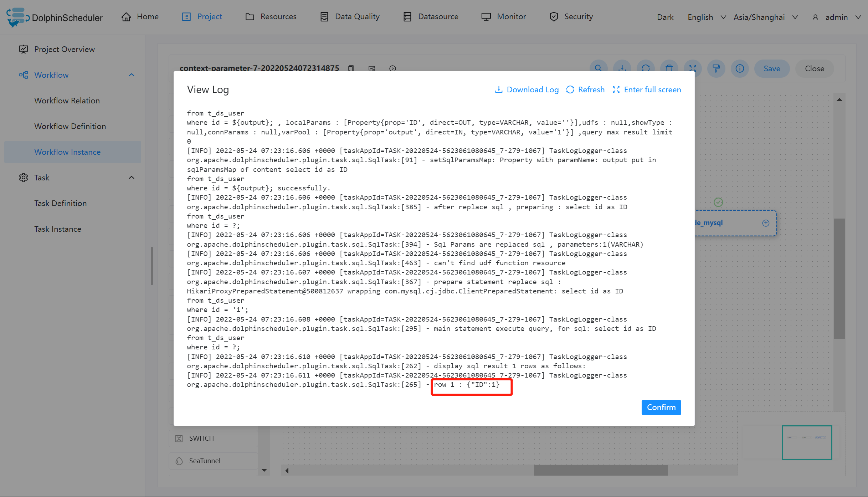Screen dimensions: 868x497
Task: Click the search magnifier icon on toolbar
Action: pos(598,68)
